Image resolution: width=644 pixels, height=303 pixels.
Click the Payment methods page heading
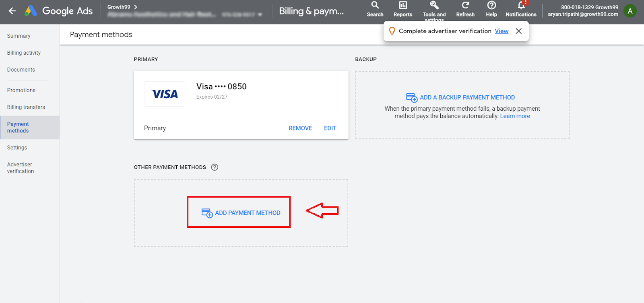coord(101,35)
